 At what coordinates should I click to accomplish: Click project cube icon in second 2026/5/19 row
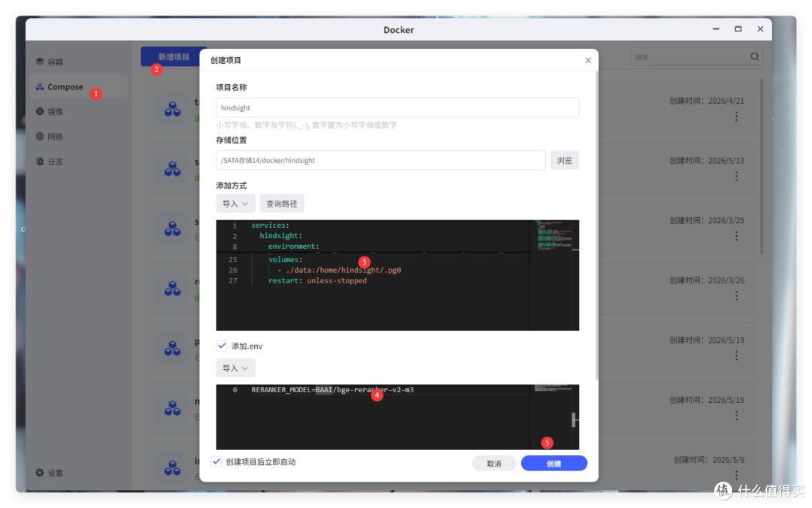point(172,408)
